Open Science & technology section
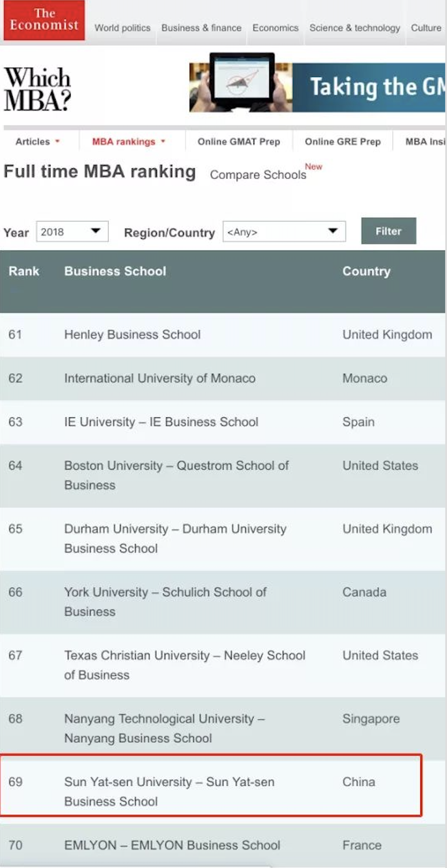Screen dimensions: 447x868 354,28
